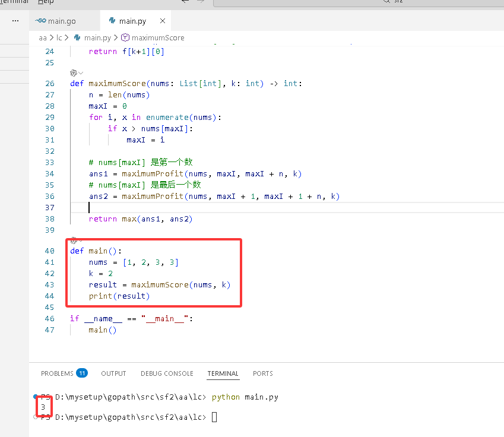Click the 'lc' breadcrumb folder

59,38
